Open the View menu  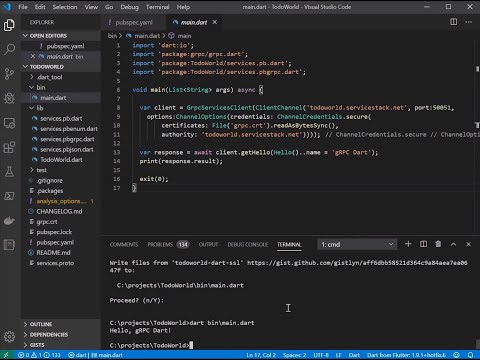point(91,7)
